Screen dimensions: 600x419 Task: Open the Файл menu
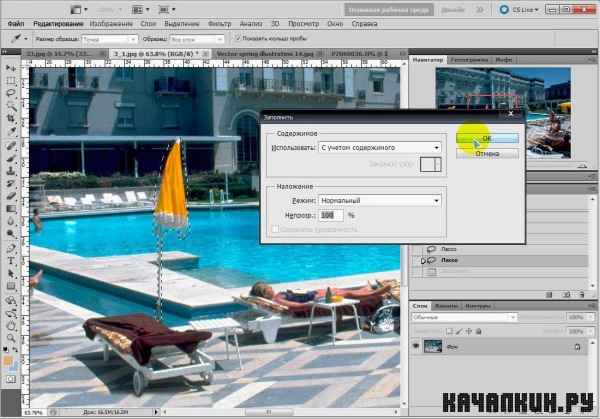tap(16, 24)
